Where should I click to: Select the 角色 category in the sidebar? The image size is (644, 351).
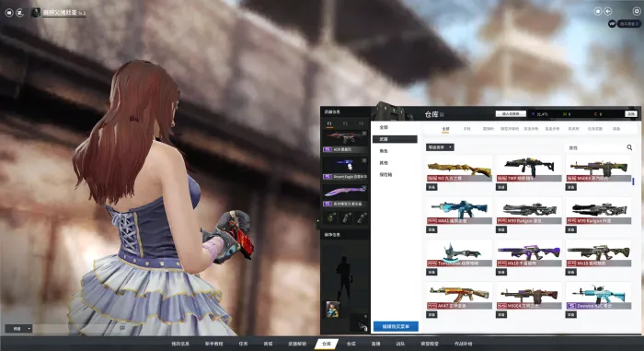point(384,151)
